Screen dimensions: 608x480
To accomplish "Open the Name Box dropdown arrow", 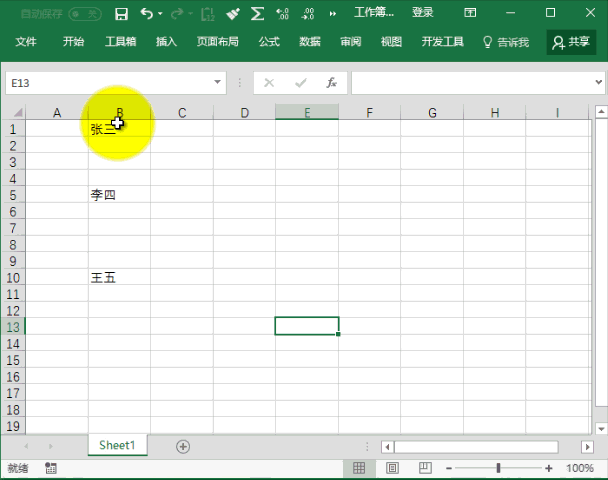I will click(x=218, y=83).
